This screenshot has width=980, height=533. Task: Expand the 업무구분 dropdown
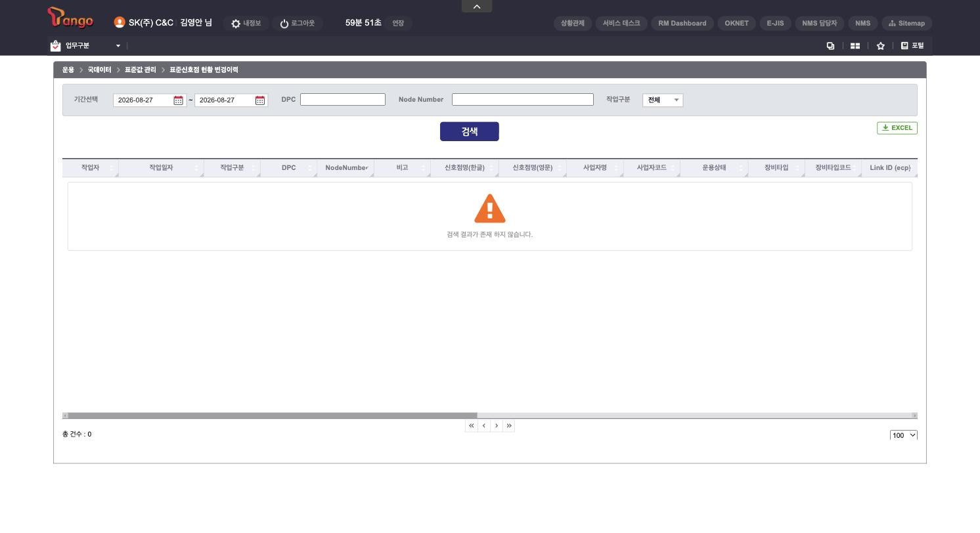coord(118,46)
